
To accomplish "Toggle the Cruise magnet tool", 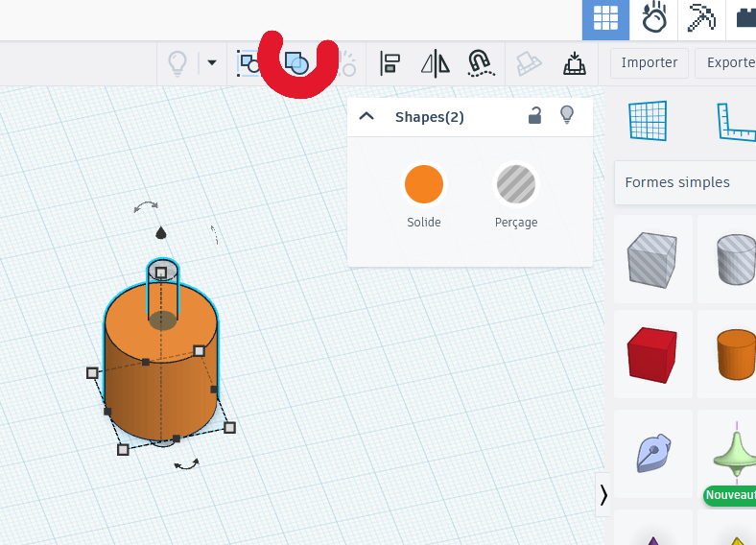I will pyautogui.click(x=481, y=63).
